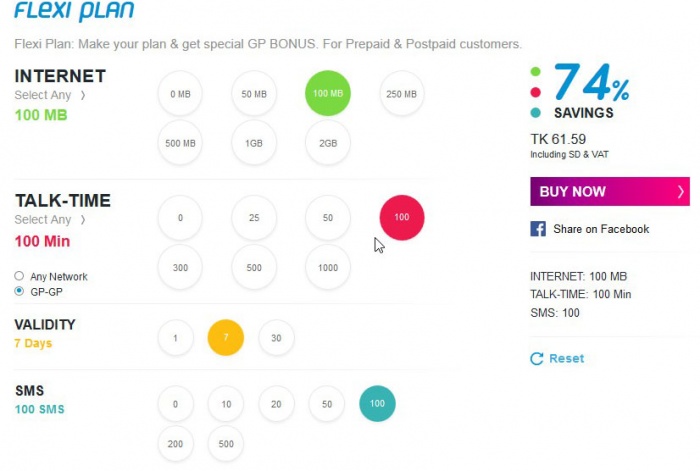Click the Reset refresh icon

tap(537, 358)
